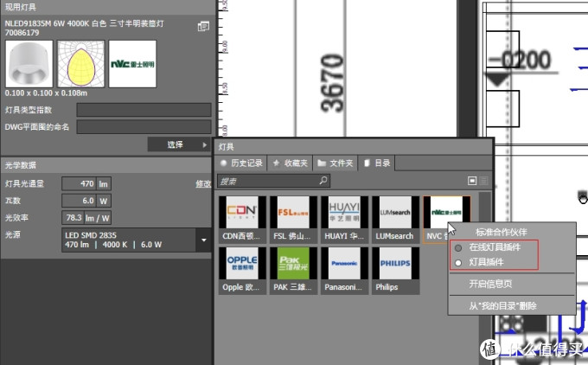The width and height of the screenshot is (588, 365).
Task: Switch to the 历史记录 tab
Action: tap(241, 162)
